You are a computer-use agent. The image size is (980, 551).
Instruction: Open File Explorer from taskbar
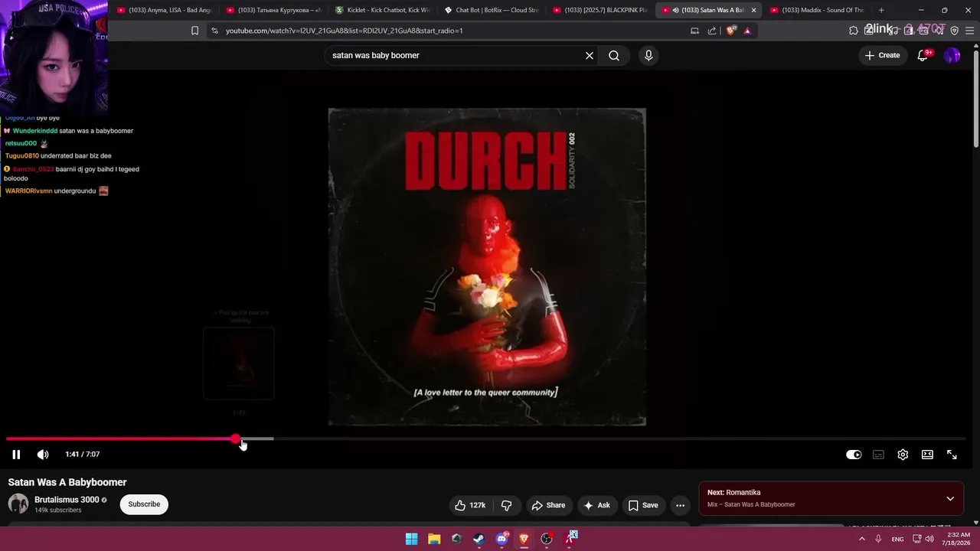[x=434, y=539]
